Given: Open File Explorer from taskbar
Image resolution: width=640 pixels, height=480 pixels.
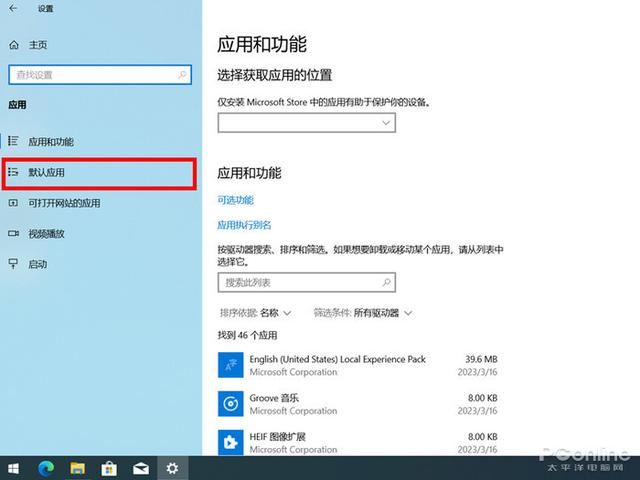Looking at the screenshot, I should [78, 468].
